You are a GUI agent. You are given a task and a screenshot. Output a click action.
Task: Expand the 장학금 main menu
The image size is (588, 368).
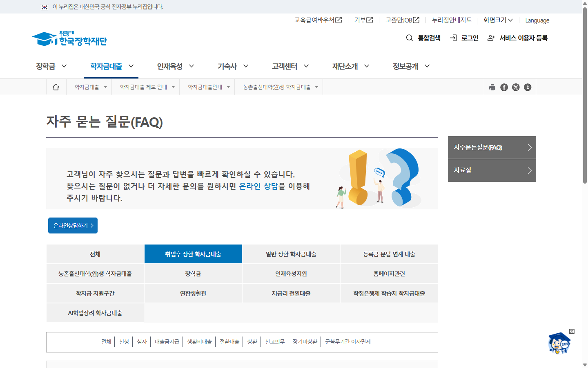(x=51, y=66)
